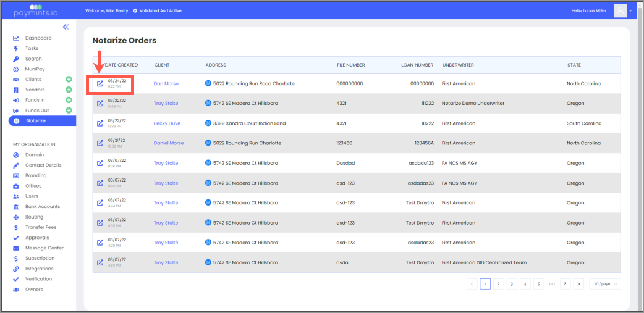Viewport: 644px width, 313px height.
Task: Go to next page arrow in pagination
Action: coord(578,284)
